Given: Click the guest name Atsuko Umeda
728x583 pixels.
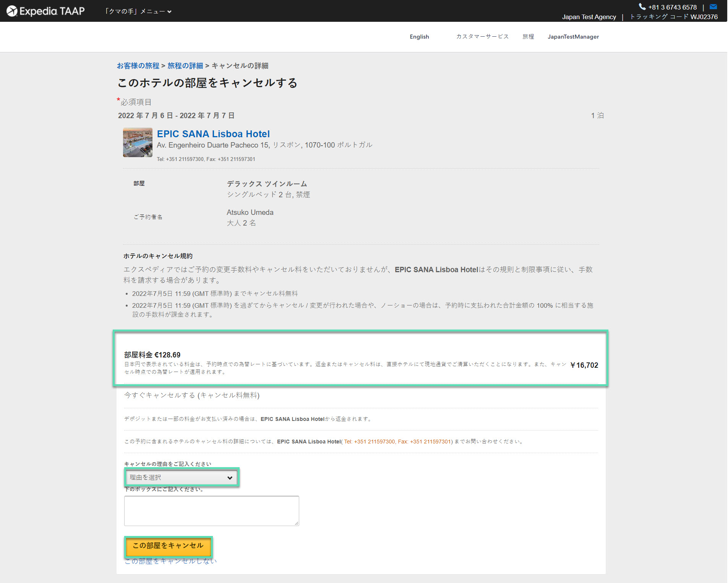Looking at the screenshot, I should coord(250,213).
